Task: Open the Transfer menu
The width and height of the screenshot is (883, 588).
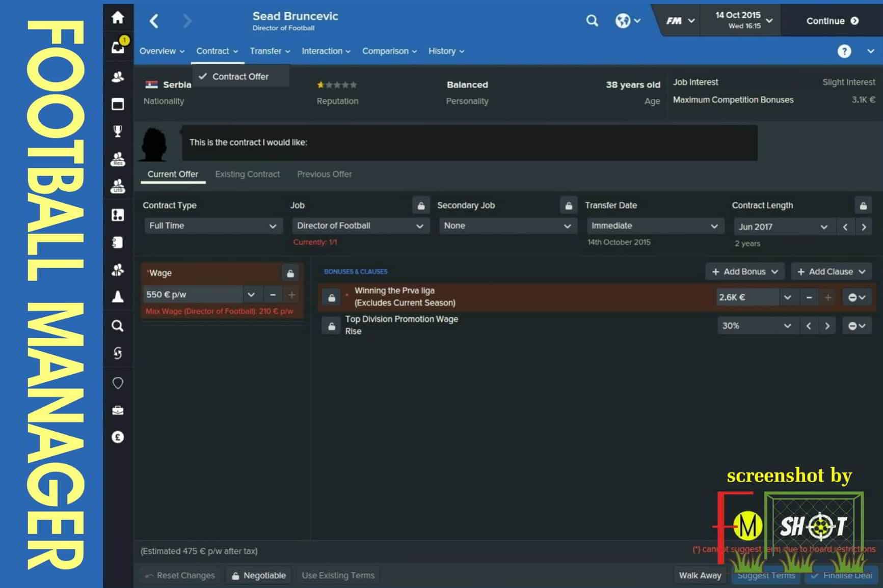Action: pyautogui.click(x=270, y=51)
